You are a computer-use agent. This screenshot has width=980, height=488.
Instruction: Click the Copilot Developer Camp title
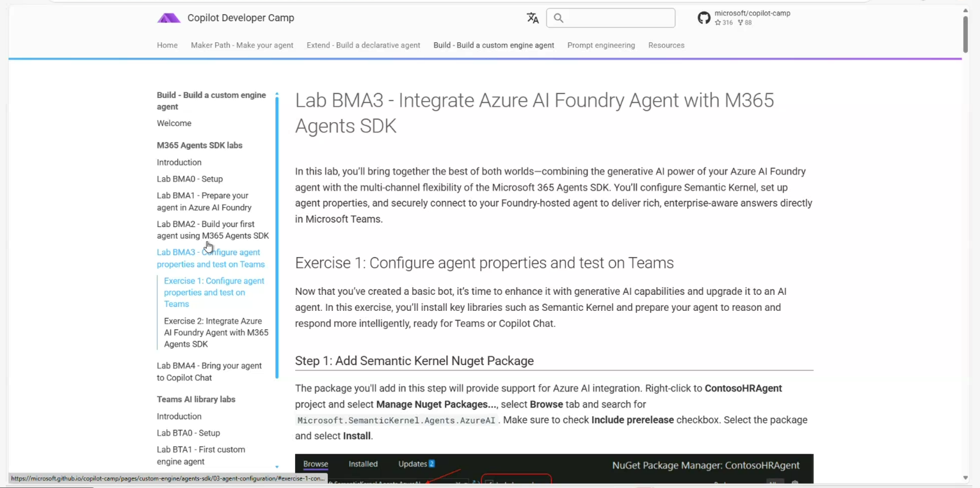241,18
